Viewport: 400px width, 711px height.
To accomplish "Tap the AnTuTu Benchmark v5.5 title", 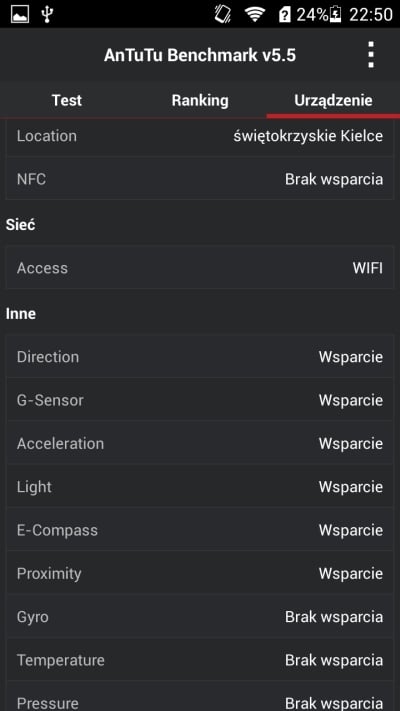I will tap(200, 55).
